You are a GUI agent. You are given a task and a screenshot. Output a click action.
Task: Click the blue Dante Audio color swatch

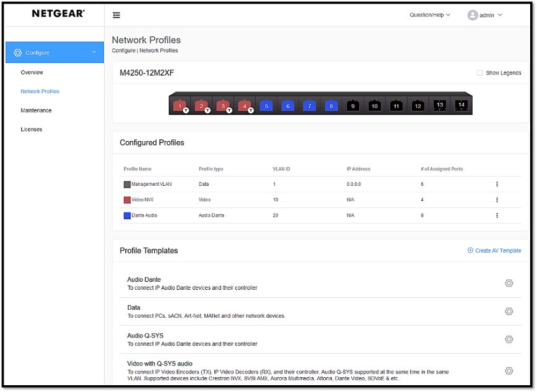pos(127,216)
